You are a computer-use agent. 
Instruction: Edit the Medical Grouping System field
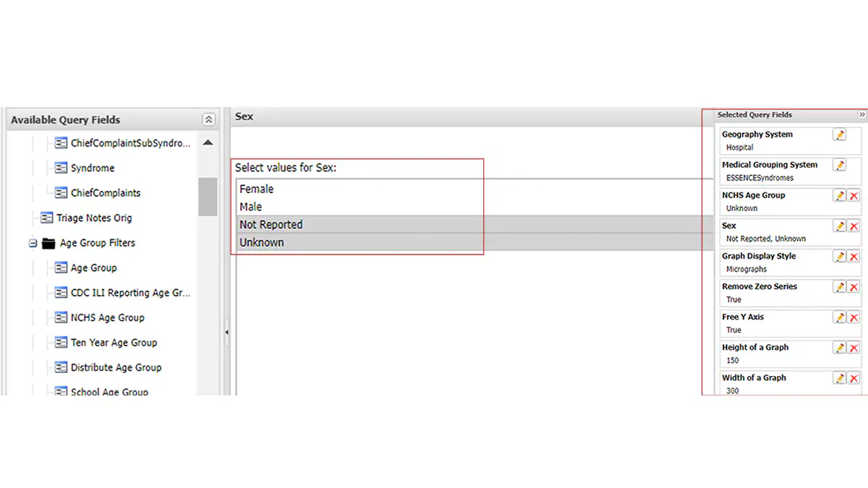839,166
